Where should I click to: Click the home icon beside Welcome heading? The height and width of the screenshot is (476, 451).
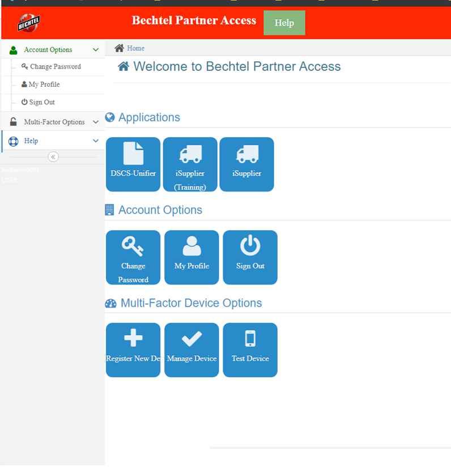[x=124, y=66]
